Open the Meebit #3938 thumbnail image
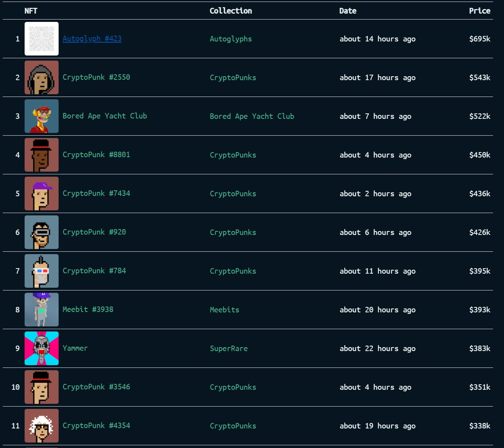This screenshot has height=448, width=504. [x=41, y=310]
